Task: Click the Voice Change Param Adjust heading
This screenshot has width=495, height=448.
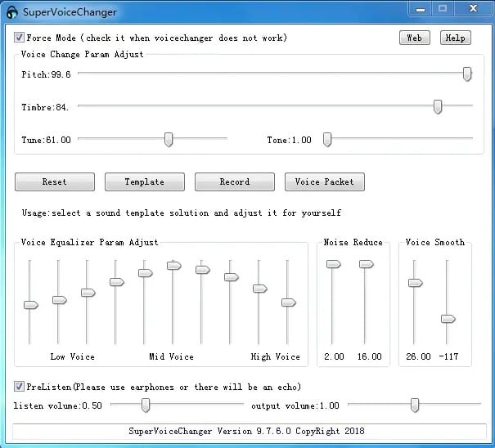Action: pos(82,54)
